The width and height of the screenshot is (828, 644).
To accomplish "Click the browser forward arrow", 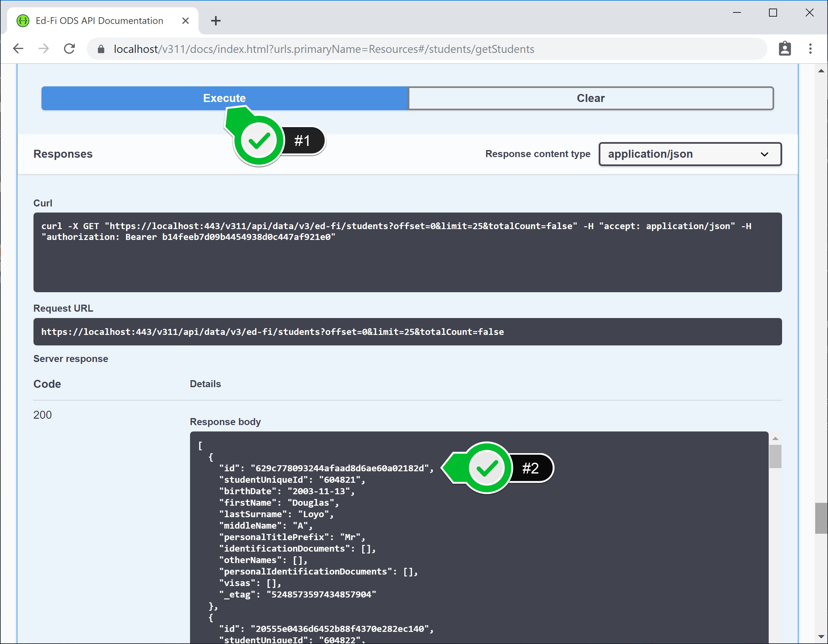I will pos(44,49).
